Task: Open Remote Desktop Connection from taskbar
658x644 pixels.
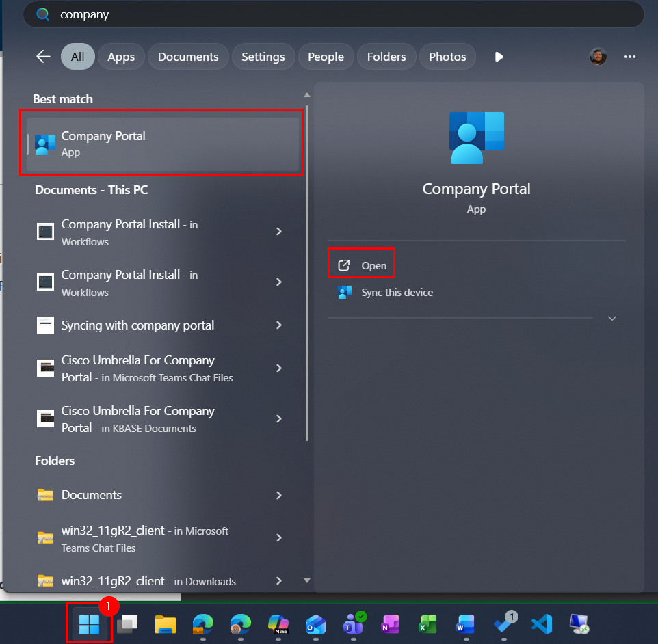Action: [579, 624]
